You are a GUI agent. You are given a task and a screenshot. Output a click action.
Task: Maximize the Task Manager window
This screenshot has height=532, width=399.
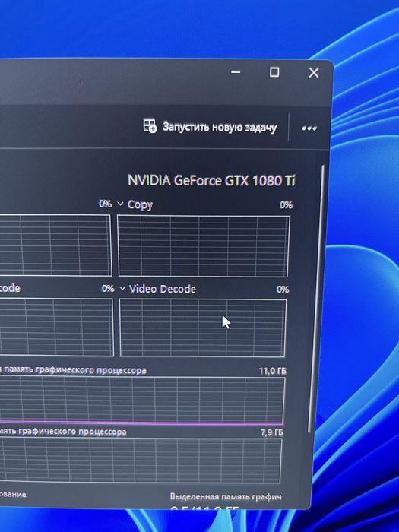coord(274,72)
